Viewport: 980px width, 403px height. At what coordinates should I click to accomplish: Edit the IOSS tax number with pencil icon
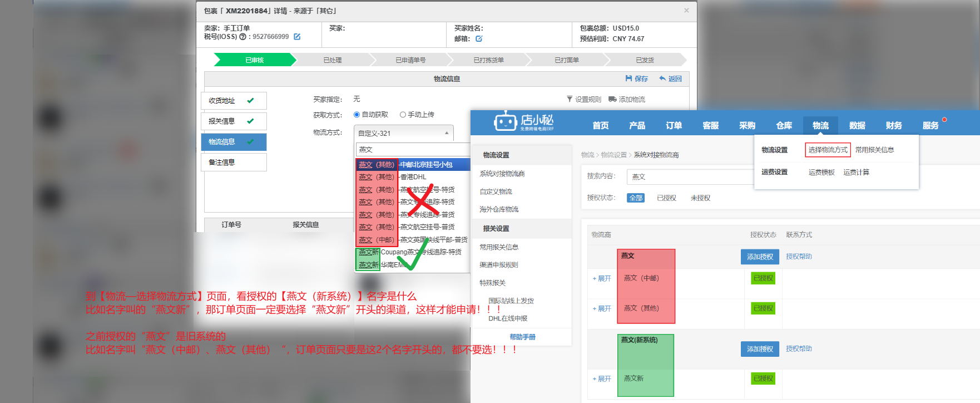(x=297, y=37)
